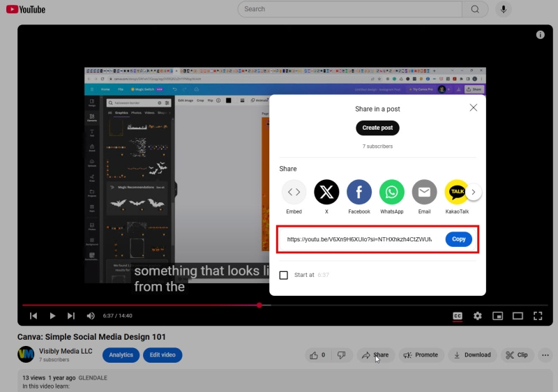This screenshot has height=392, width=558.
Task: Dislike the video
Action: click(x=342, y=355)
